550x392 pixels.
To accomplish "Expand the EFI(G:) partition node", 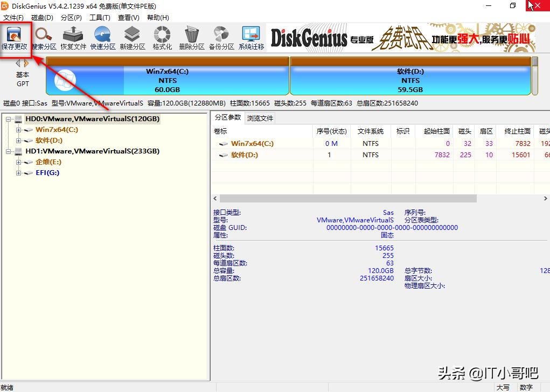I will (x=18, y=173).
